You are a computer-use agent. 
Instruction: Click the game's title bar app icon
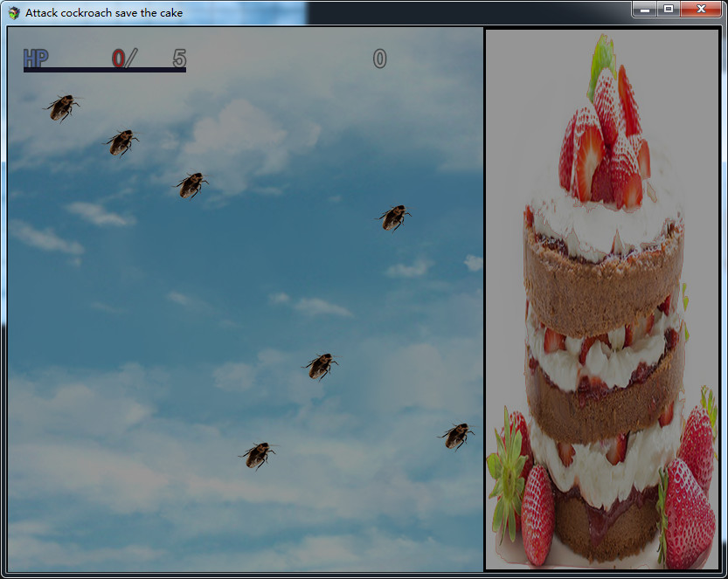coord(14,13)
